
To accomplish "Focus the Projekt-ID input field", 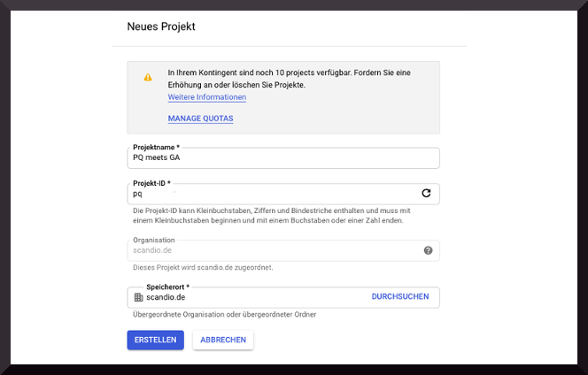I will 283,194.
